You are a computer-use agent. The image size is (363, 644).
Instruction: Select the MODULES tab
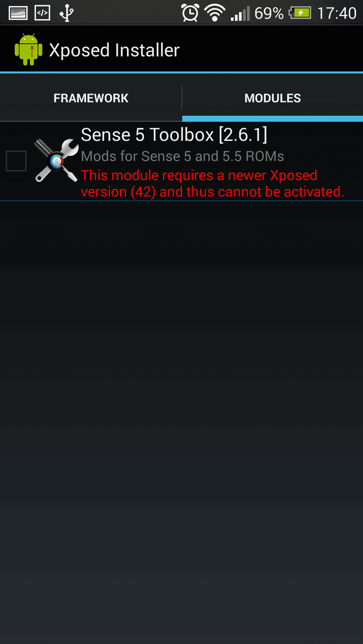[x=273, y=98]
